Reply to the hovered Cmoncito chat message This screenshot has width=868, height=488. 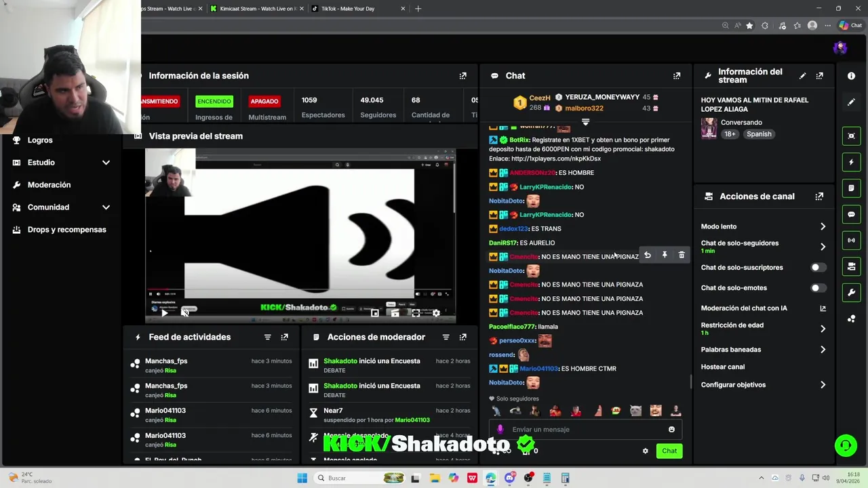[x=648, y=255]
